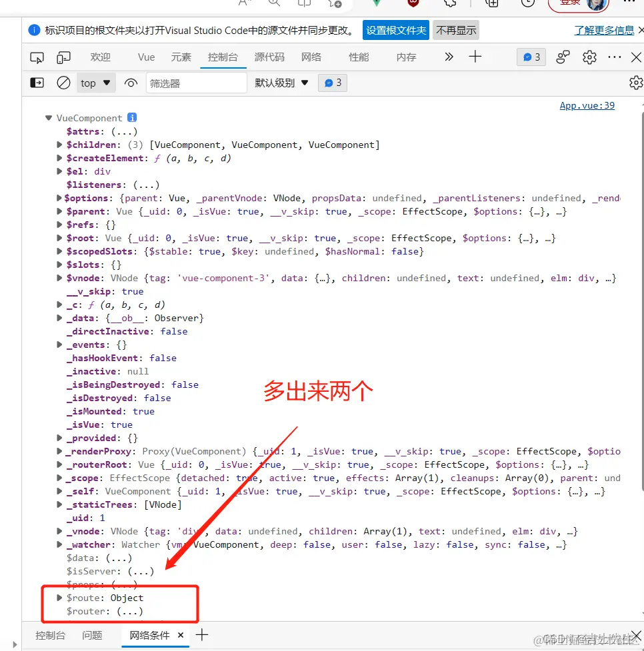Open the feedback people icon

[x=563, y=57]
